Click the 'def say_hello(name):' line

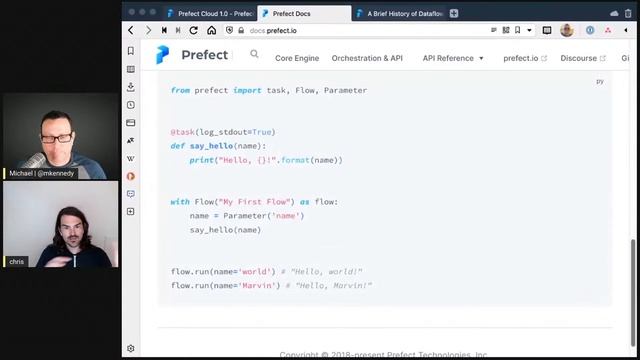(218, 146)
